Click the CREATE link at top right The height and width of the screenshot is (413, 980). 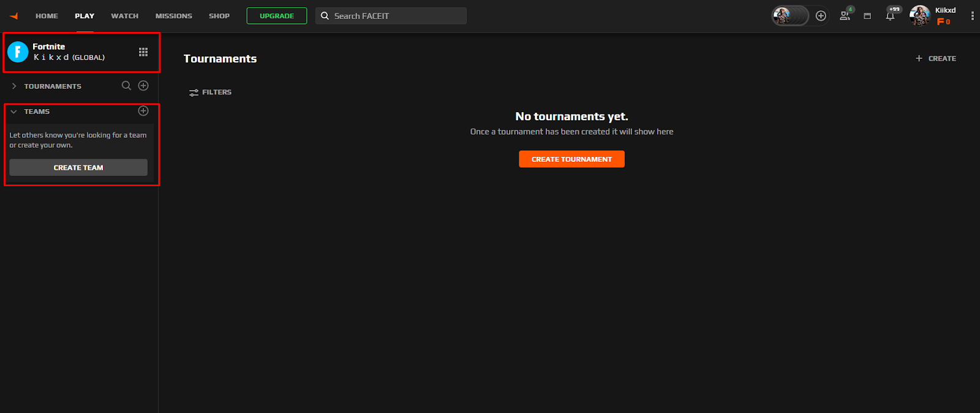coord(936,59)
